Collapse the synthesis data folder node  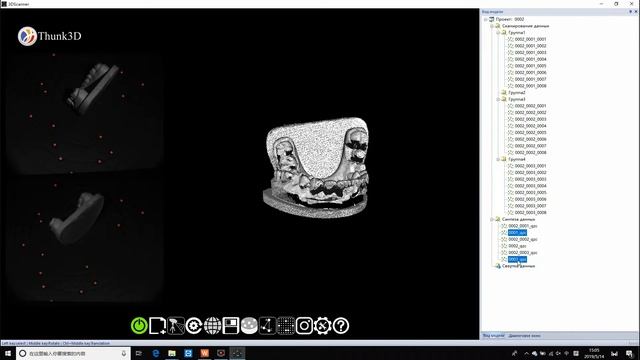point(492,219)
